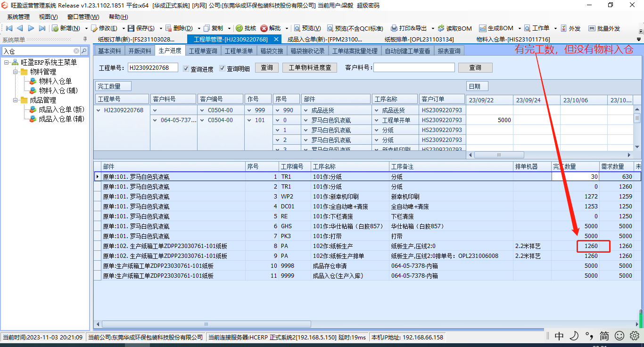644x347 pixels.
Task: Click the 批量外发 toolbar button
Action: click(604, 28)
